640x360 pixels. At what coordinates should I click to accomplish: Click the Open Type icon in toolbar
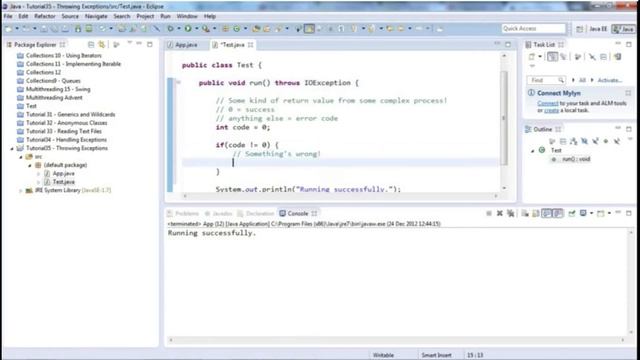click(x=256, y=29)
